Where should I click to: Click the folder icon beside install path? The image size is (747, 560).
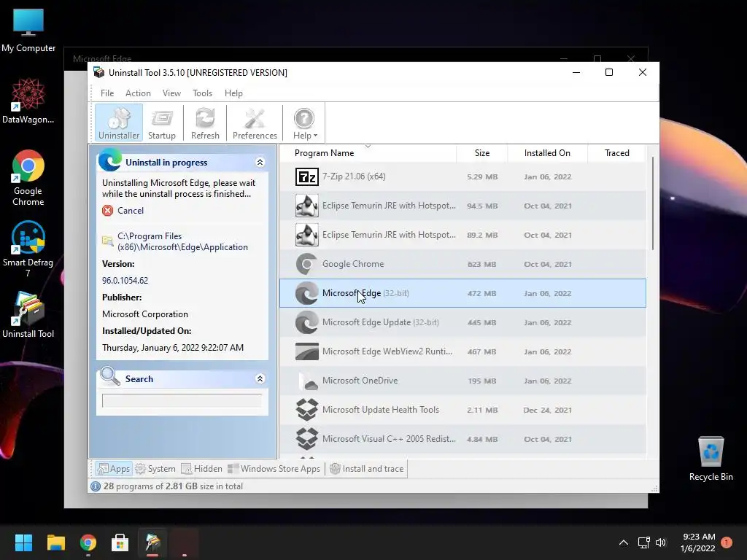coord(108,241)
